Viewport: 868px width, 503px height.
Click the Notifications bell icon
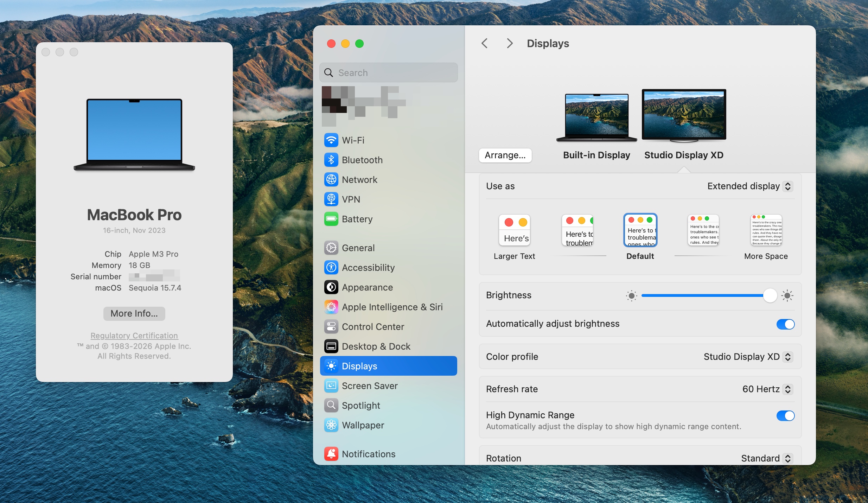click(x=331, y=454)
